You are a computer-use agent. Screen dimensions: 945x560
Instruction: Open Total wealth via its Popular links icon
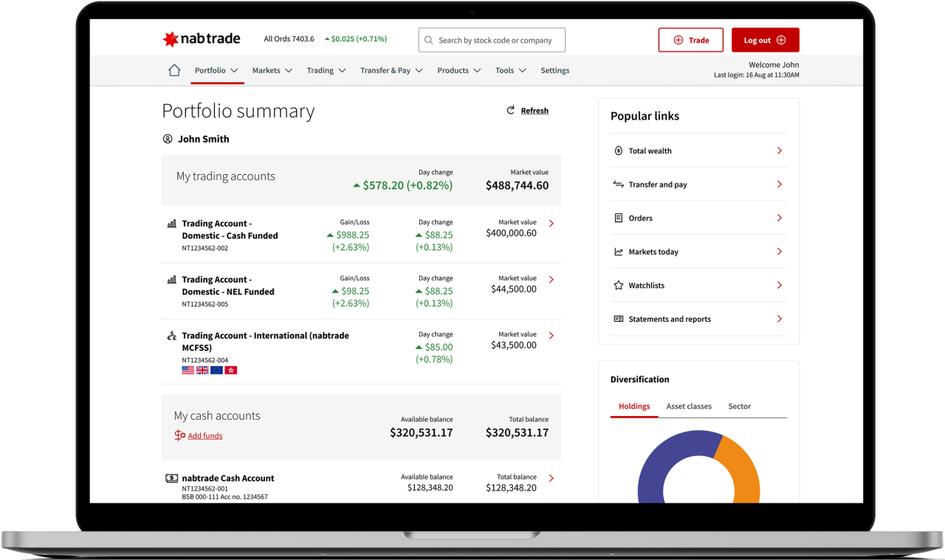coord(618,151)
